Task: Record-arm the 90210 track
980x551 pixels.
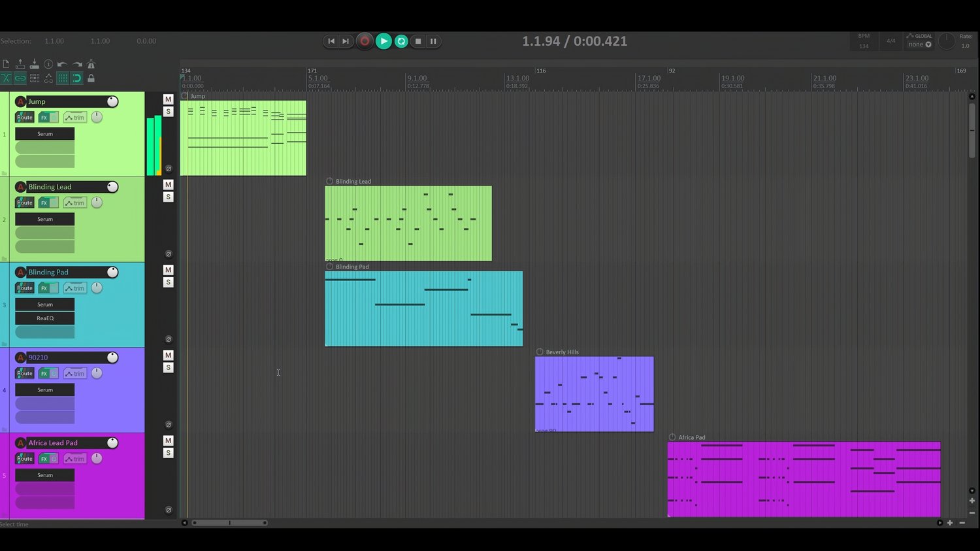Action: (20, 358)
